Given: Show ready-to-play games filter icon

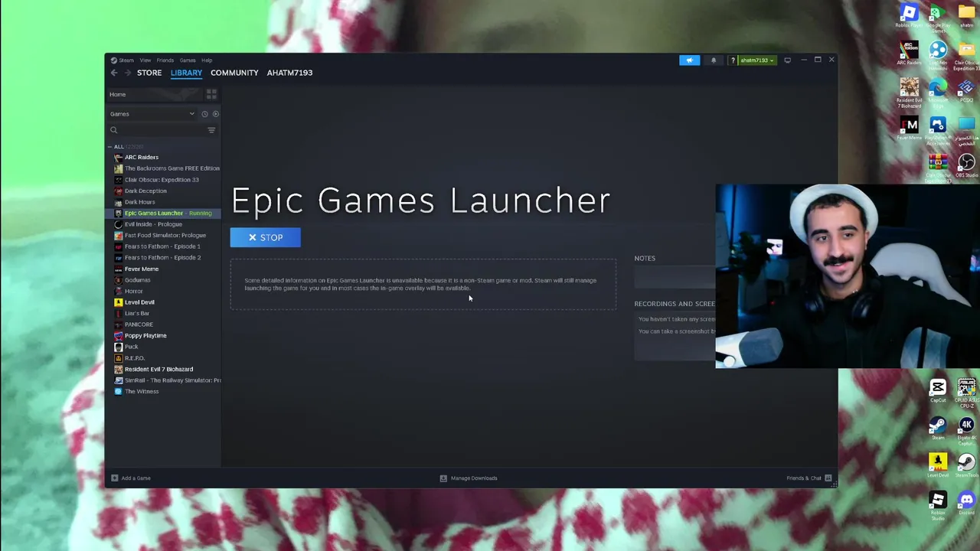Looking at the screenshot, I should 215,114.
